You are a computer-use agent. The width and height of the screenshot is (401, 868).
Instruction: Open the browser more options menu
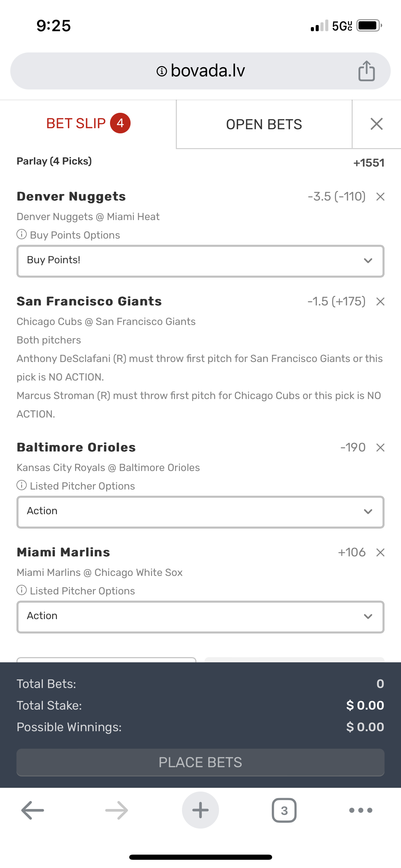pyautogui.click(x=361, y=810)
